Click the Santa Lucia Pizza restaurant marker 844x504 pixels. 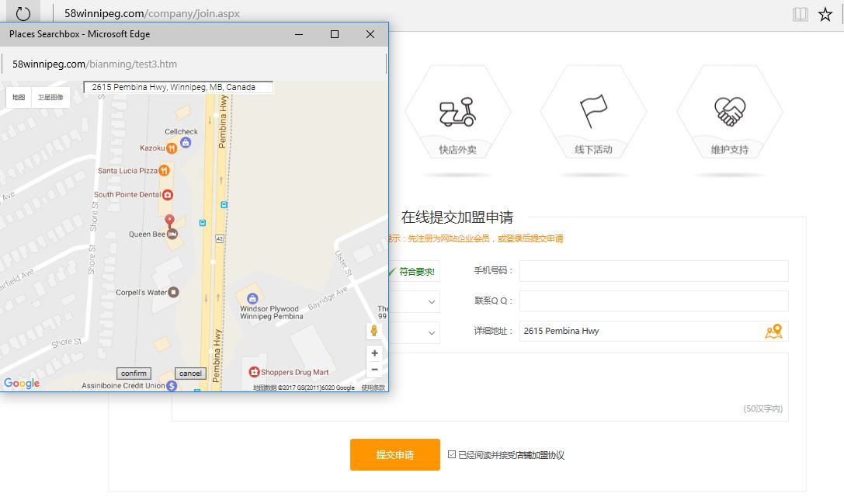[164, 171]
